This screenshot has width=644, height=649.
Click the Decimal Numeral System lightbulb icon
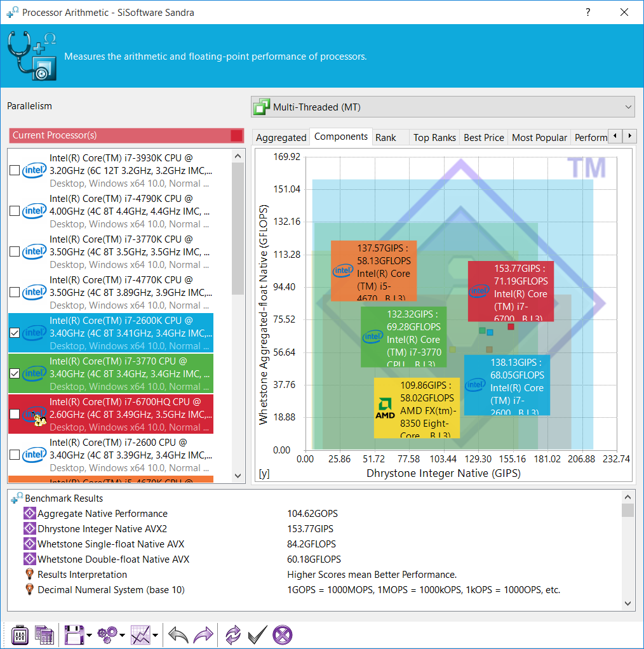pyautogui.click(x=29, y=589)
